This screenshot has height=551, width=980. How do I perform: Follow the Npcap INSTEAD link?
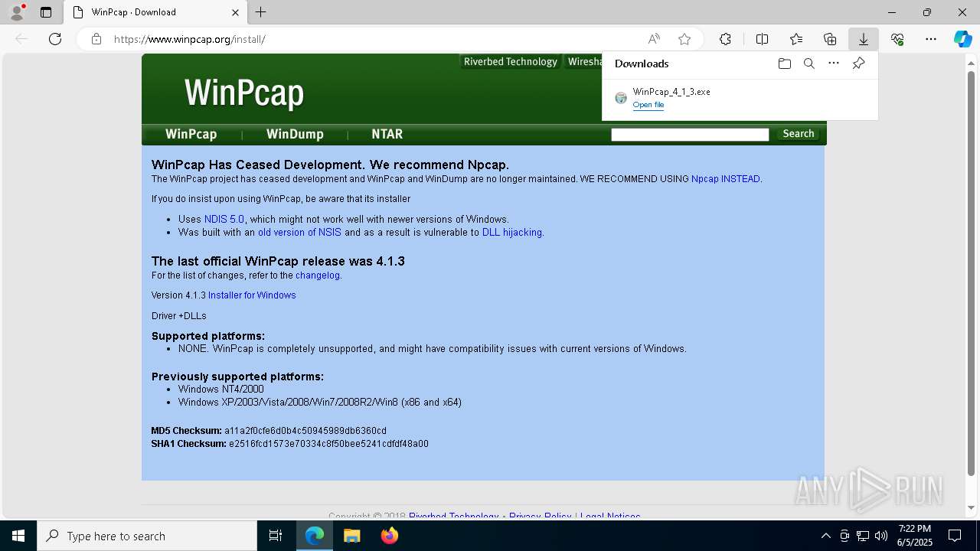tap(726, 179)
